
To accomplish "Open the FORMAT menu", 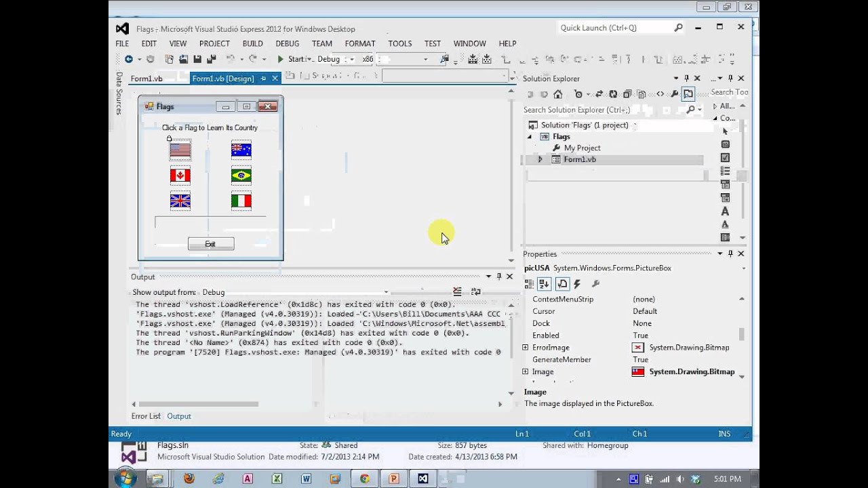I will coord(360,43).
